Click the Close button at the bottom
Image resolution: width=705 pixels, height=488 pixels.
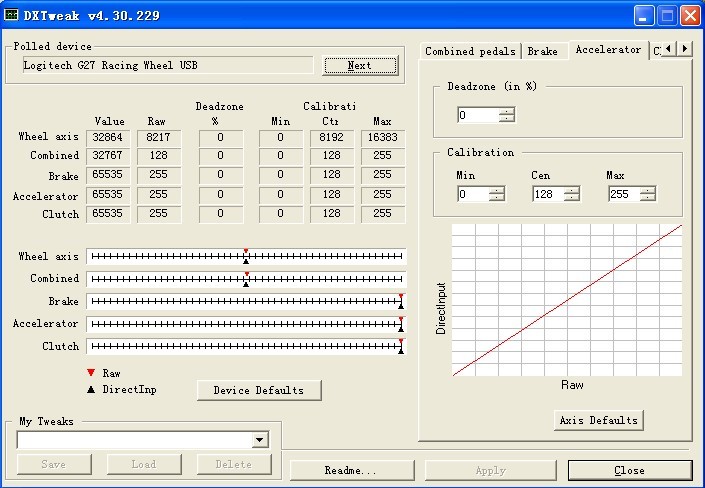pos(629,470)
